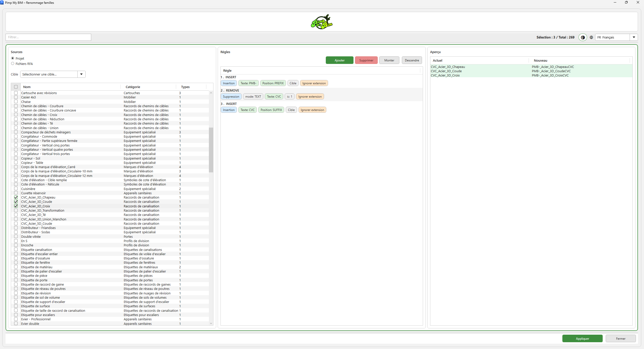Check the CVC_Acier_3D_Transformation checkbox

coord(16,210)
